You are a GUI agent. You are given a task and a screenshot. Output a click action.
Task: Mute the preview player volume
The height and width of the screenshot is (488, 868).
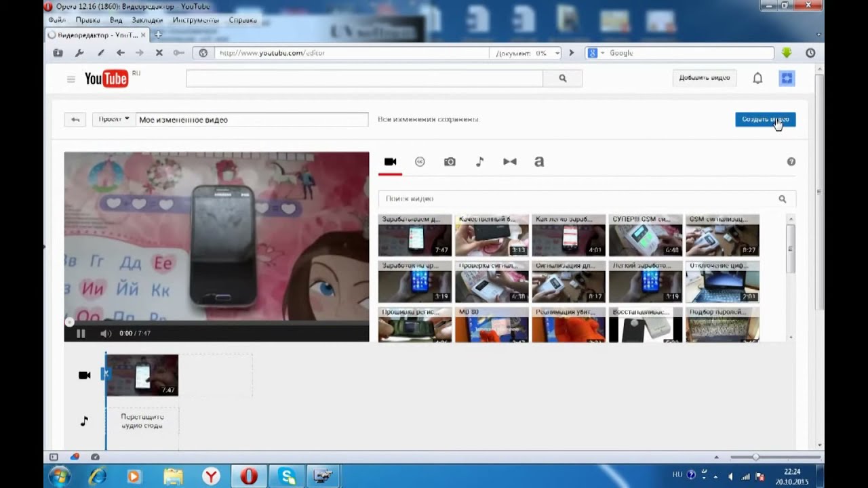click(105, 333)
